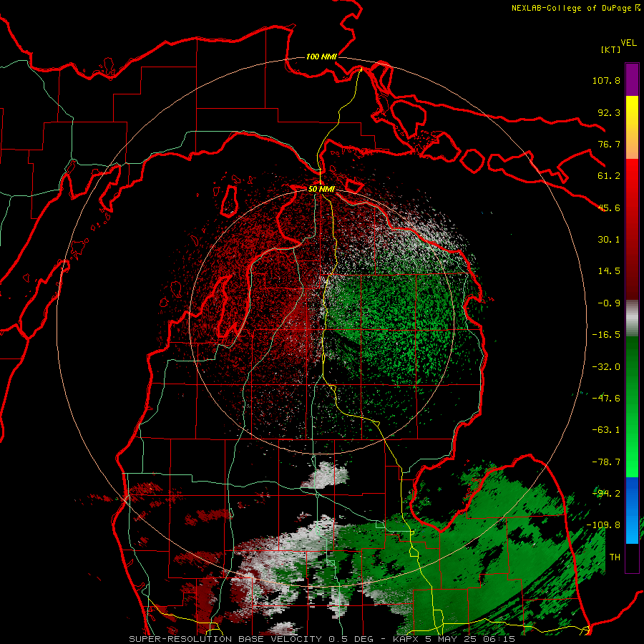644x644 pixels.
Task: Select the -0.9 legend value
Action: point(609,303)
